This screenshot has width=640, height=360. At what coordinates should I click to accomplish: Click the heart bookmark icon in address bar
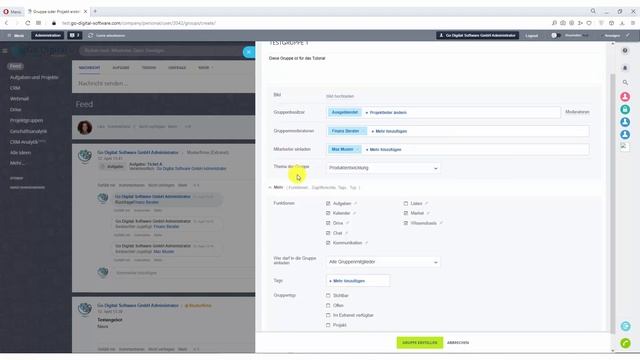pos(589,23)
